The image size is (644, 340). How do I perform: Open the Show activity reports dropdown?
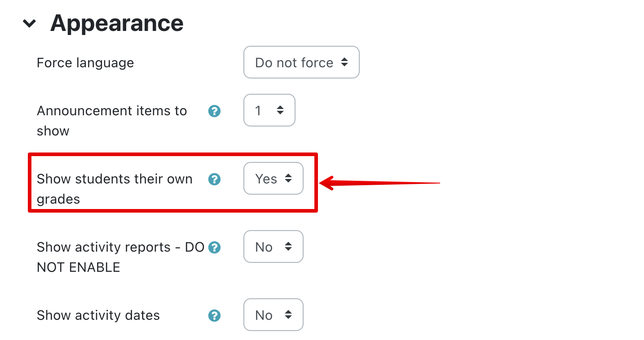pyautogui.click(x=273, y=247)
